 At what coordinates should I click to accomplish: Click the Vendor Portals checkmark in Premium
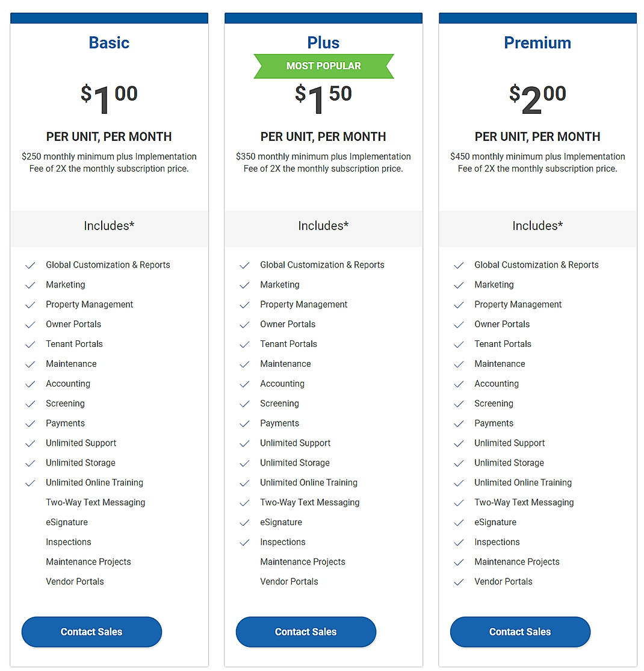(x=459, y=582)
